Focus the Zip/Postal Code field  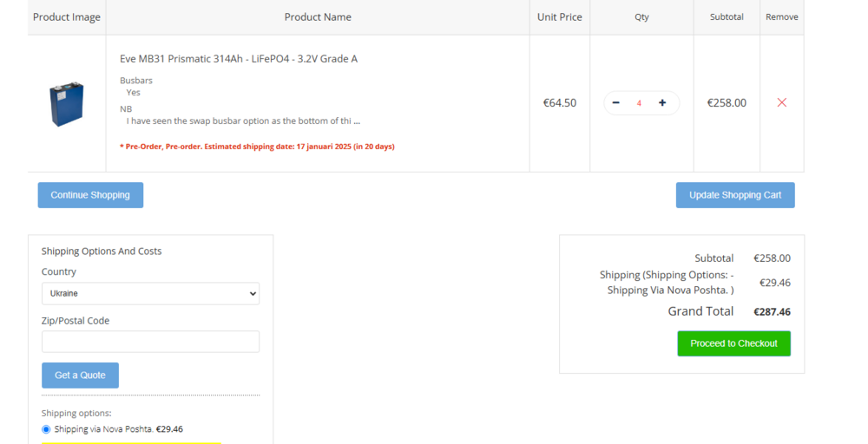pos(150,342)
